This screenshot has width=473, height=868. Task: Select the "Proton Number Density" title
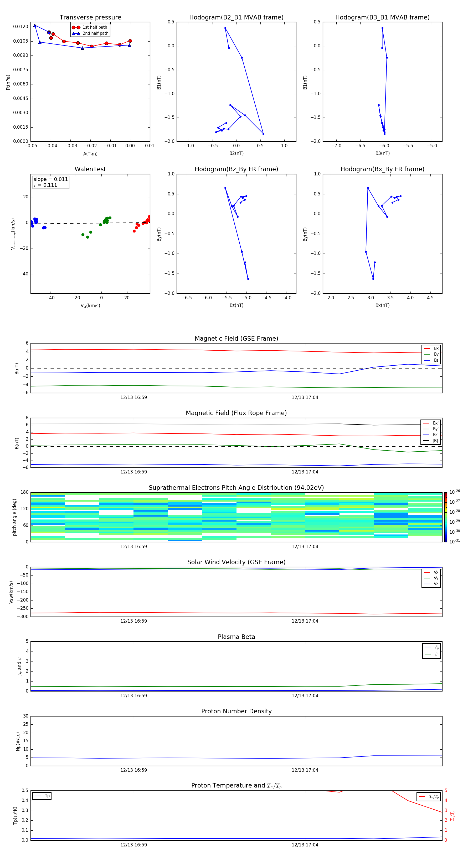236,711
